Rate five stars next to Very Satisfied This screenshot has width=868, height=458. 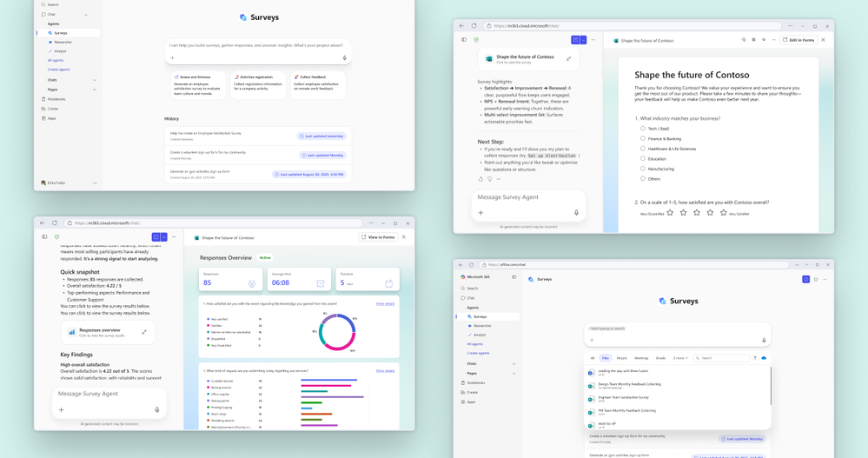coord(723,213)
